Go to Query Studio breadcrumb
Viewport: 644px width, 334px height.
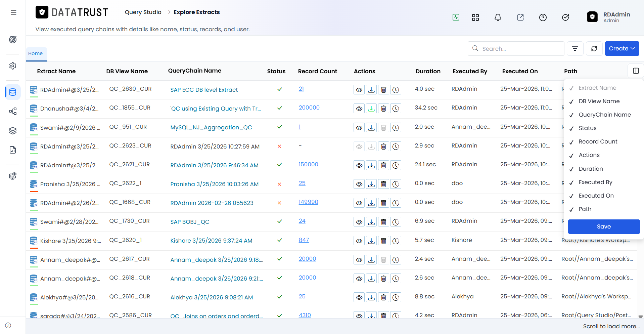click(143, 12)
